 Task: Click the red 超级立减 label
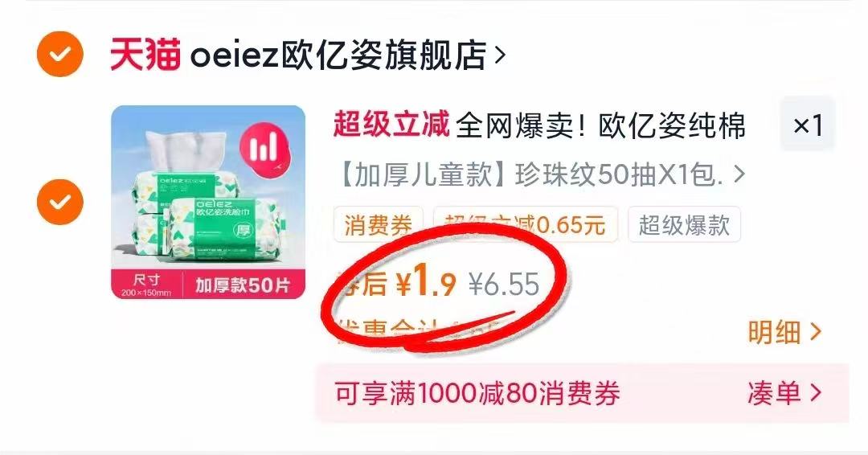click(x=391, y=124)
